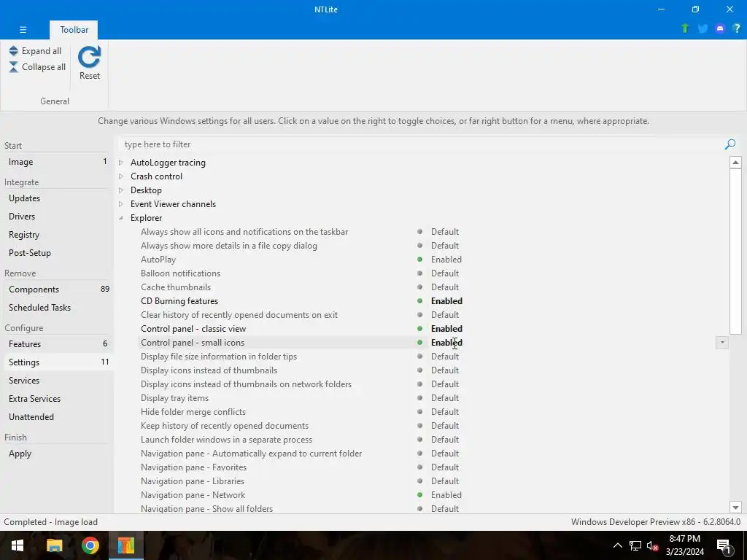Toggle Display tray items Default value
The width and height of the screenshot is (747, 560).
pyautogui.click(x=444, y=398)
